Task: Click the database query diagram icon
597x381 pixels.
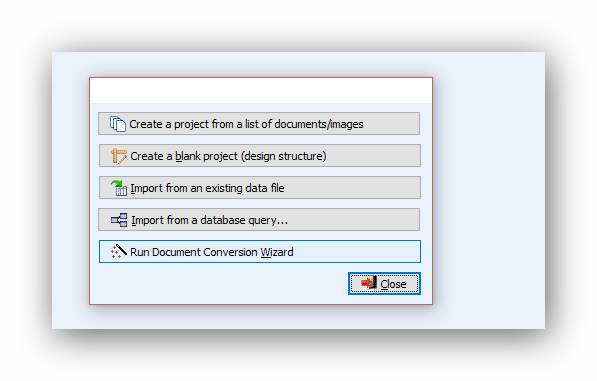Action: (119, 220)
